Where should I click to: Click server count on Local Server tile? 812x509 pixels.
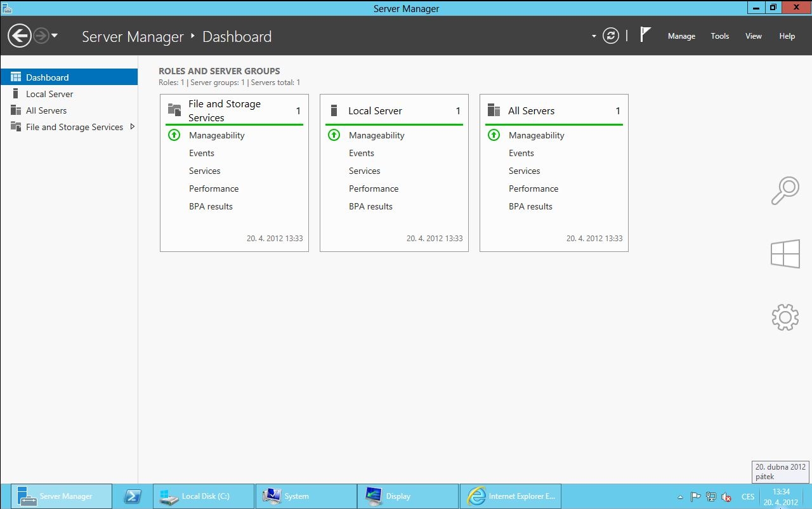click(458, 110)
